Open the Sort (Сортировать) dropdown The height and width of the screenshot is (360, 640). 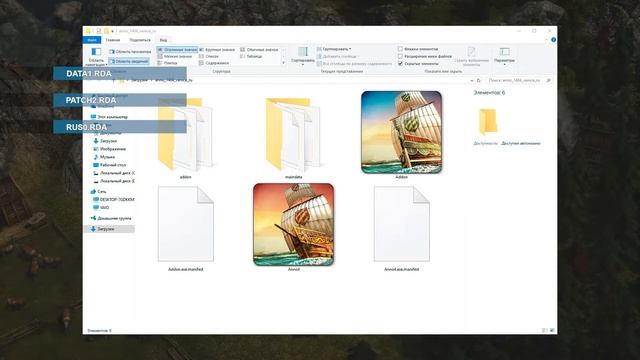point(303,56)
